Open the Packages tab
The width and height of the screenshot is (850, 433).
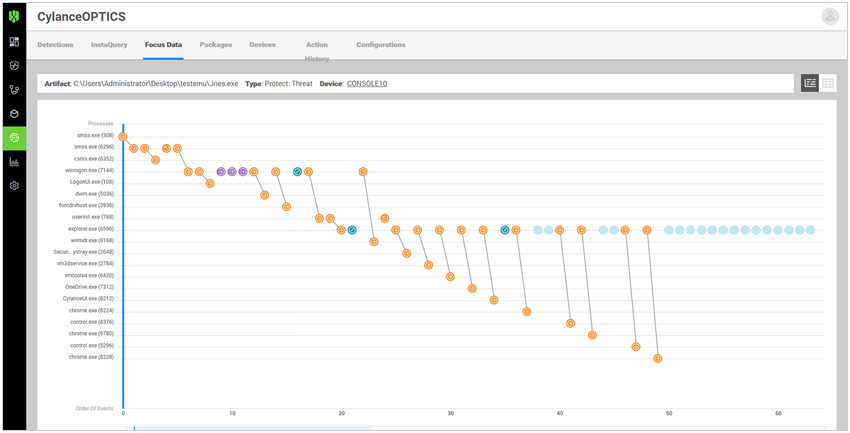click(x=216, y=45)
